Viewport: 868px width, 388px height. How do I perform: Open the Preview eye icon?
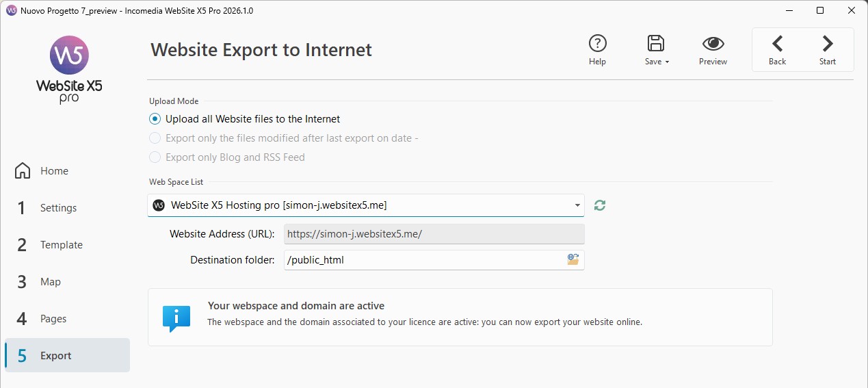pos(713,44)
